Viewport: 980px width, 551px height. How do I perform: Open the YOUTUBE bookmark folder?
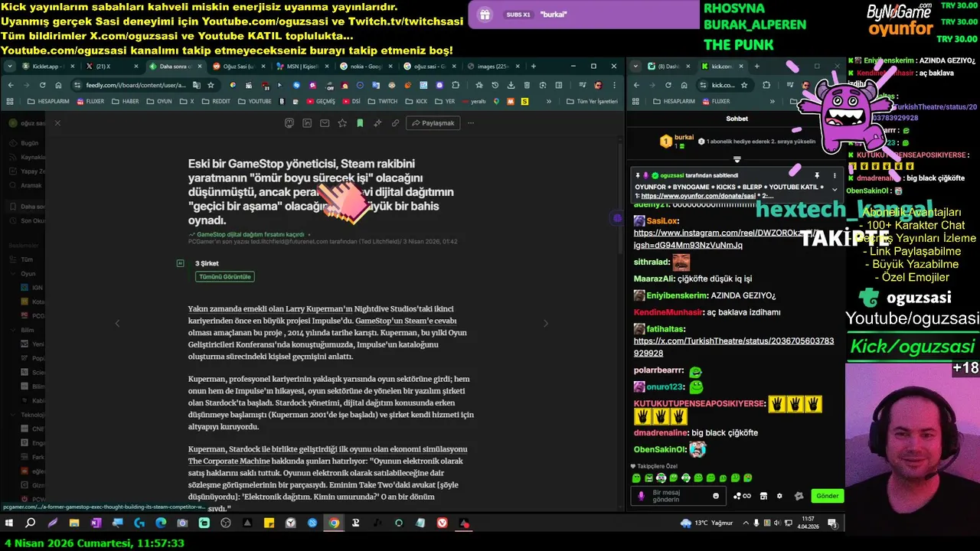click(x=254, y=101)
